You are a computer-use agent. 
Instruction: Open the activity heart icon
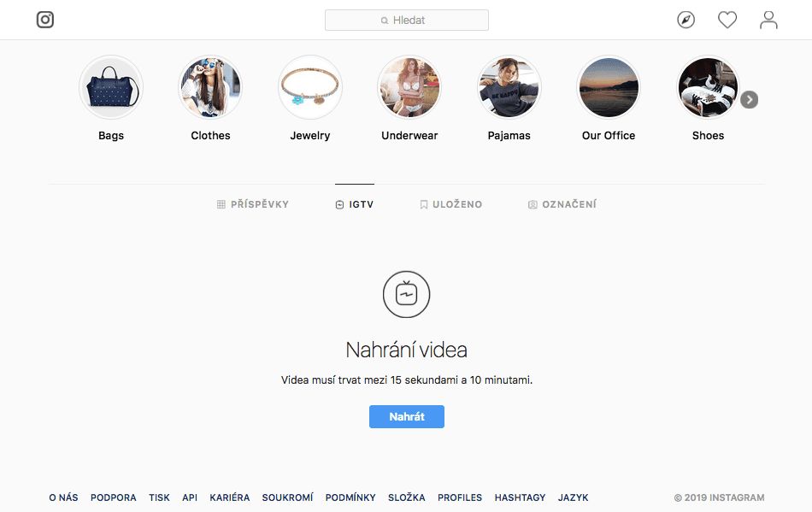[x=727, y=20]
